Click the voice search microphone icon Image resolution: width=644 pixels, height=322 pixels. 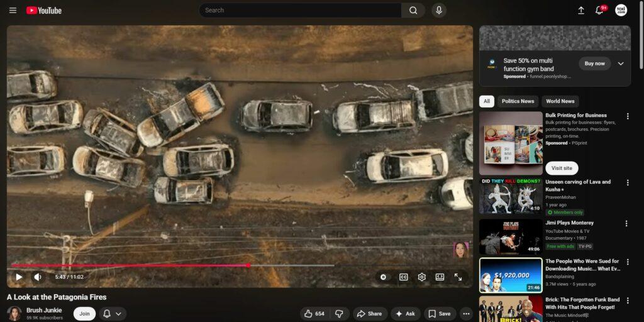pyautogui.click(x=438, y=11)
